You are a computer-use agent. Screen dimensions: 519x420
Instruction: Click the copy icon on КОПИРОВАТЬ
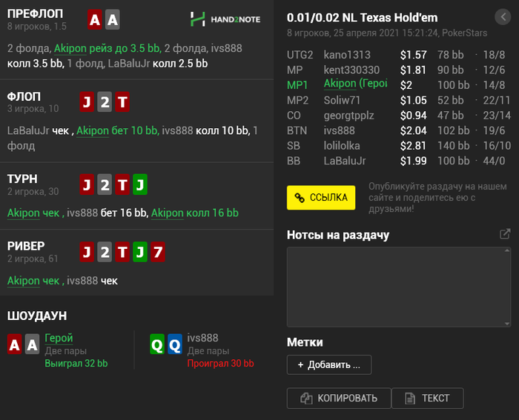point(306,399)
